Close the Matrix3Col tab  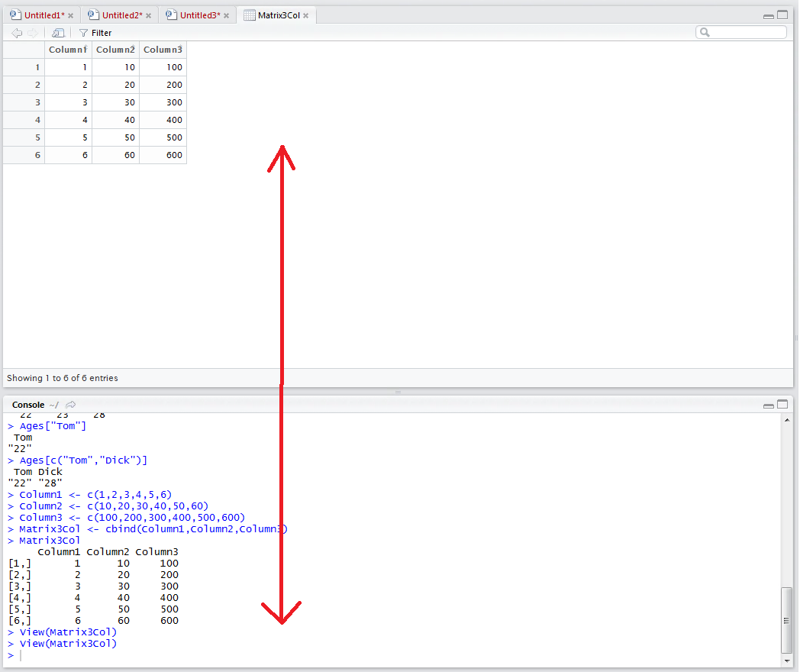coord(305,16)
